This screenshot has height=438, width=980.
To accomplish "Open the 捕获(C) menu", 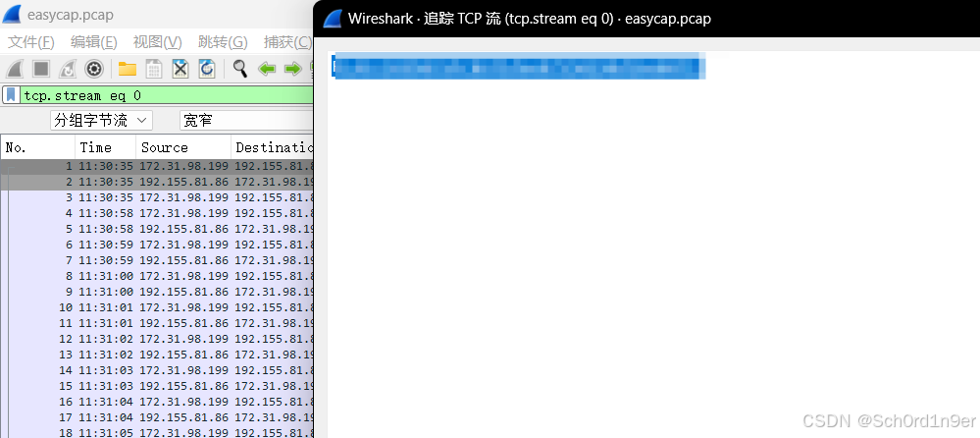I will 287,42.
